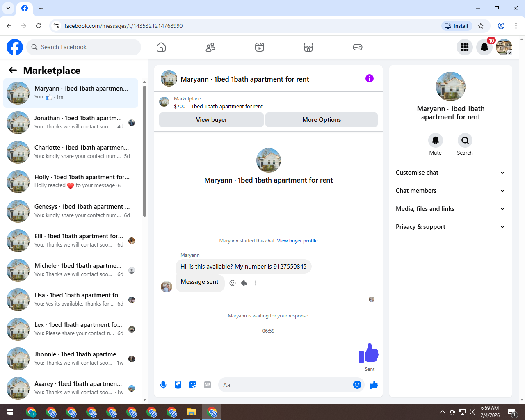
Task: Open the account profile picture menu
Action: 504,47
